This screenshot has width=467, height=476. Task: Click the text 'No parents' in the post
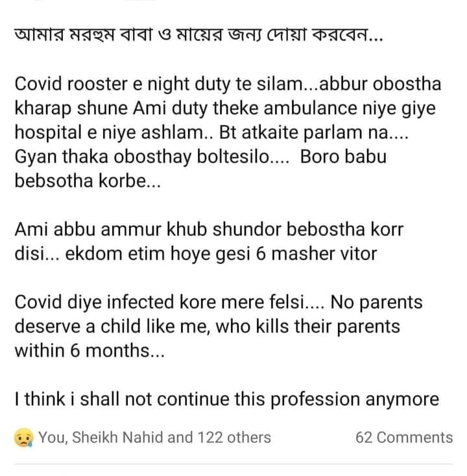click(x=376, y=303)
